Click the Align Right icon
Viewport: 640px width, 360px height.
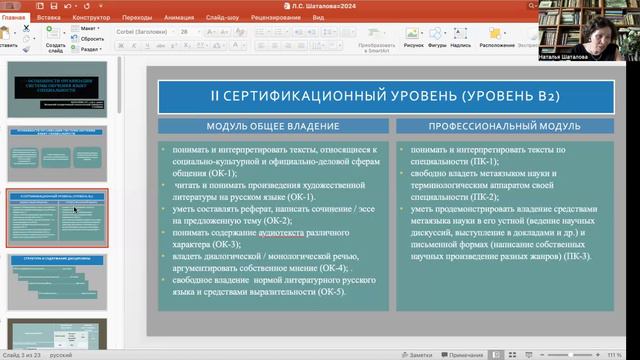(288, 46)
